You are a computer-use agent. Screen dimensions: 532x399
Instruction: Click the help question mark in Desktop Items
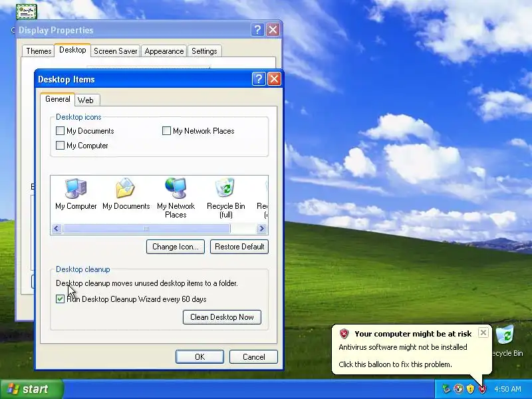259,79
